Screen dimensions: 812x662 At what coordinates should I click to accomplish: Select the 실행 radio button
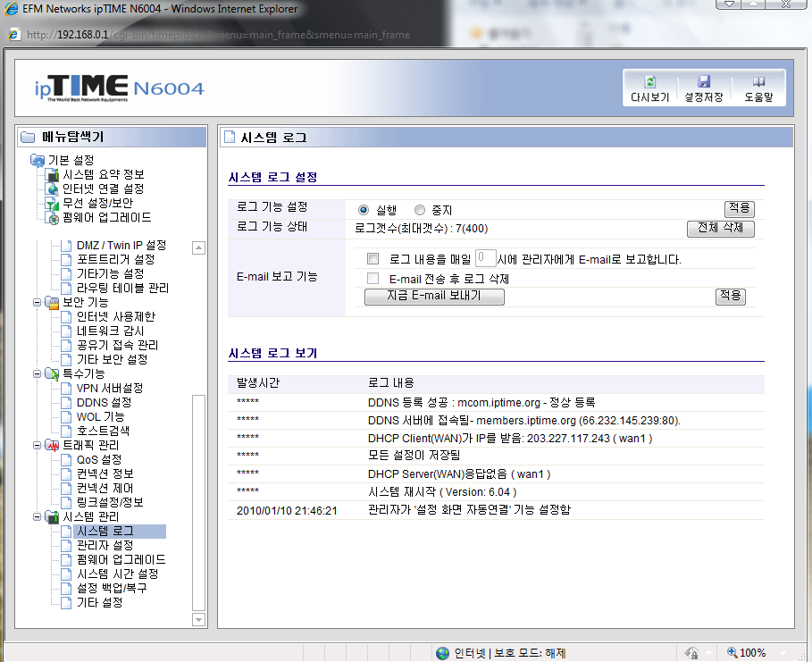364,210
